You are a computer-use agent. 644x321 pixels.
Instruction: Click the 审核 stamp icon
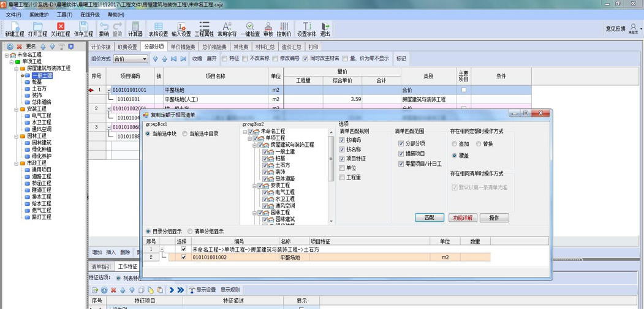[x=268, y=26]
